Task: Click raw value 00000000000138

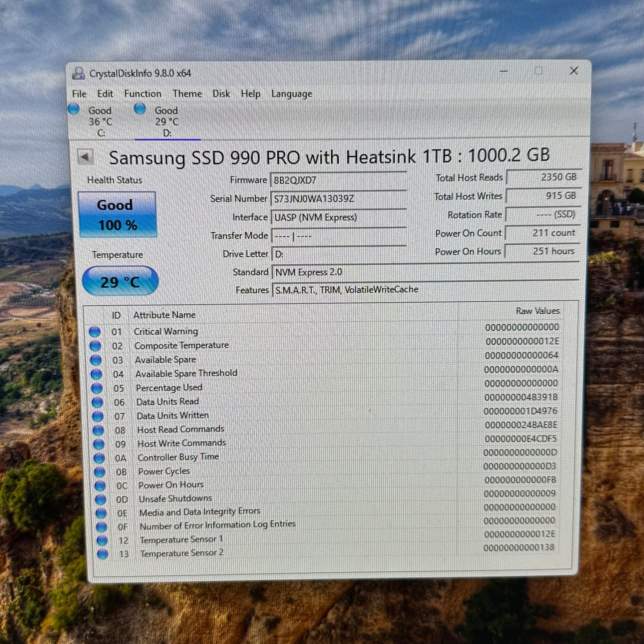Action: [519, 547]
